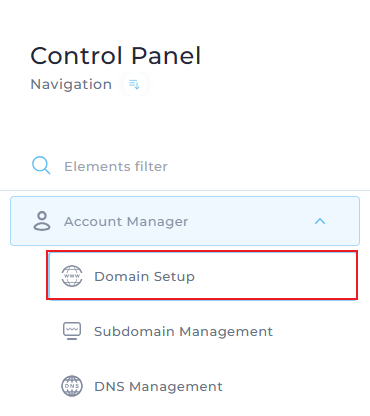Click the Account Manager person icon

(42, 221)
